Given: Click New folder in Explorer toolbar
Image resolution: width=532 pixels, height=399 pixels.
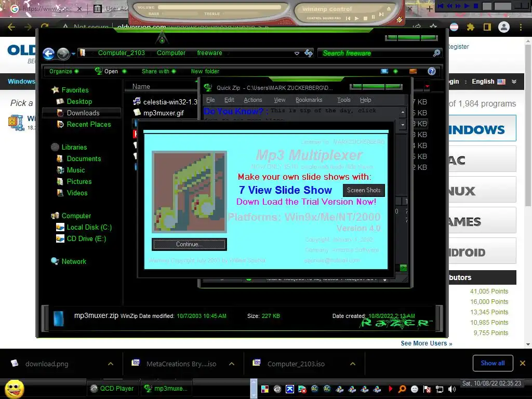Looking at the screenshot, I should pyautogui.click(x=205, y=71).
